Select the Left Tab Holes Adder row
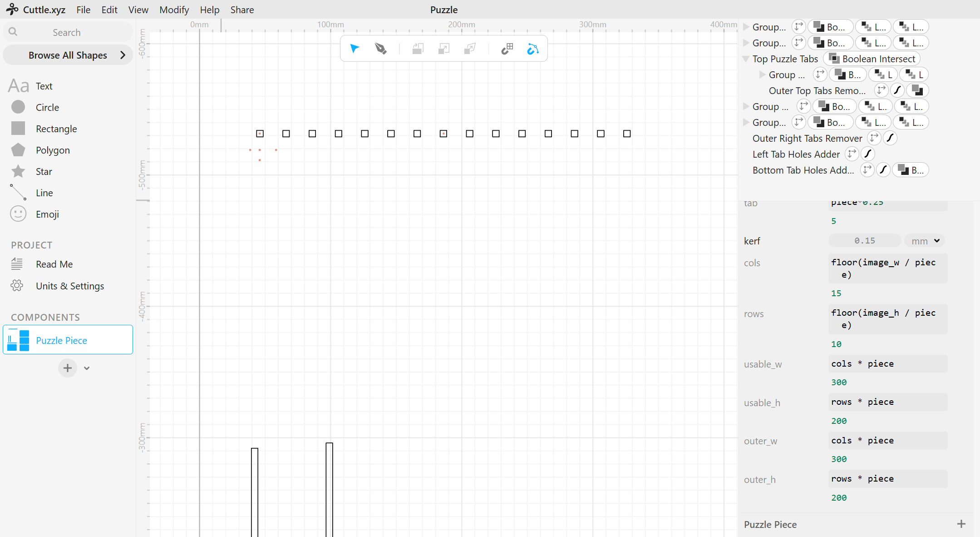Image resolution: width=980 pixels, height=537 pixels. pyautogui.click(x=796, y=154)
